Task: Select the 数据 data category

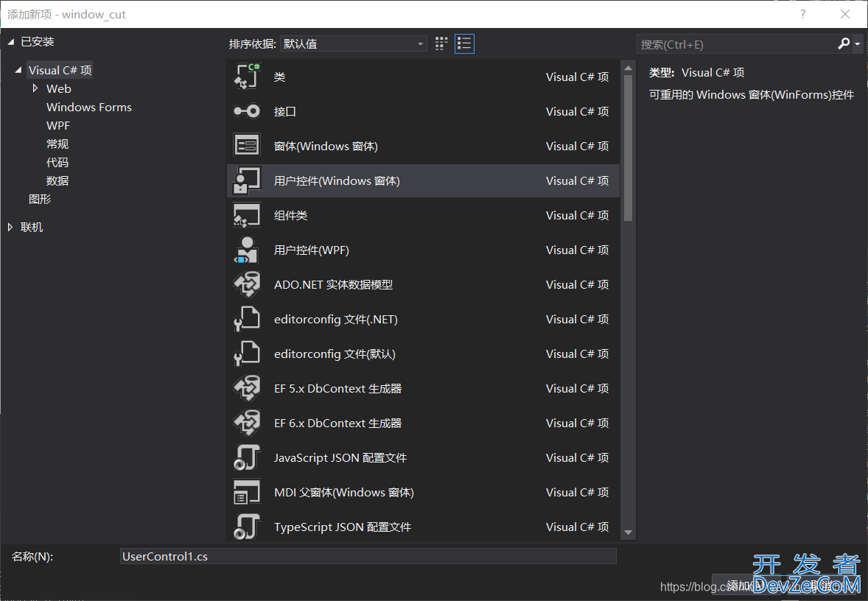Action: point(57,180)
